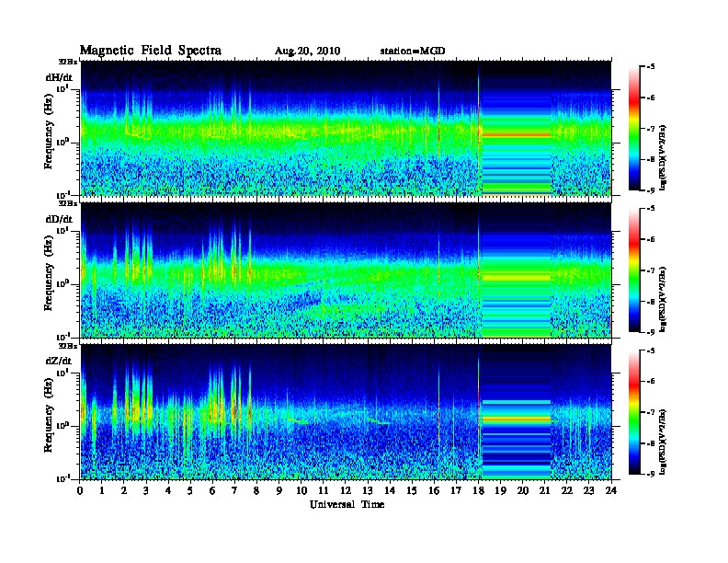Viewport: 728px width, 563px height.
Task: Click the hour 19 tick label on the time axis
Action: (500, 490)
